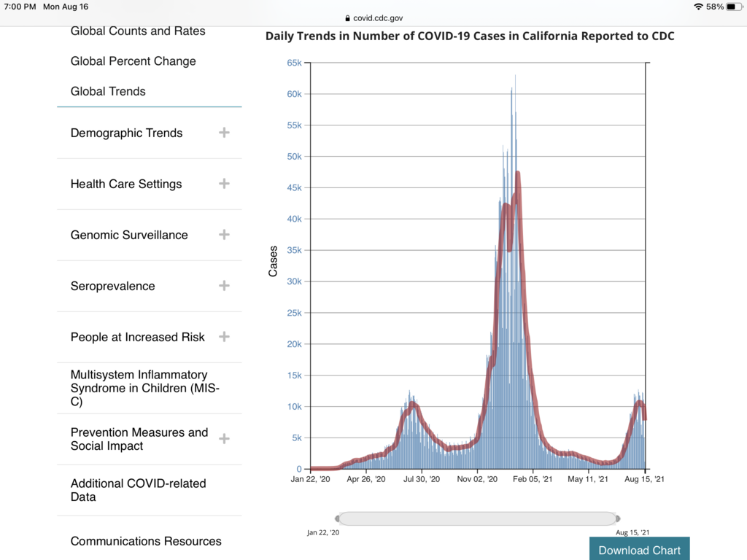Open Multisystem Inflammatory Syndrome in Children page
This screenshot has height=560, width=747.
[x=139, y=388]
